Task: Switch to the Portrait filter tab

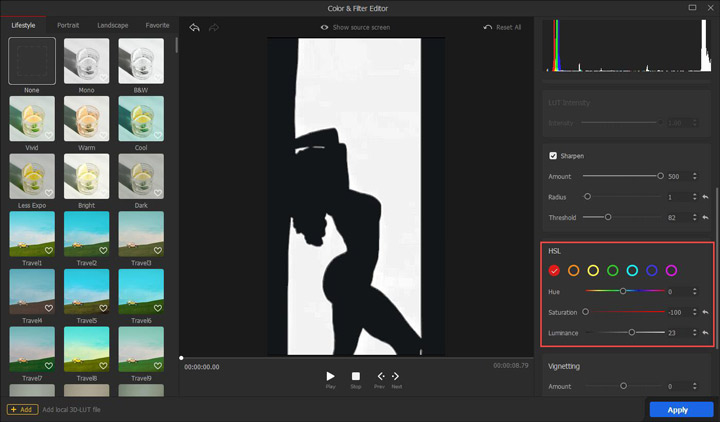Action: (x=69, y=24)
